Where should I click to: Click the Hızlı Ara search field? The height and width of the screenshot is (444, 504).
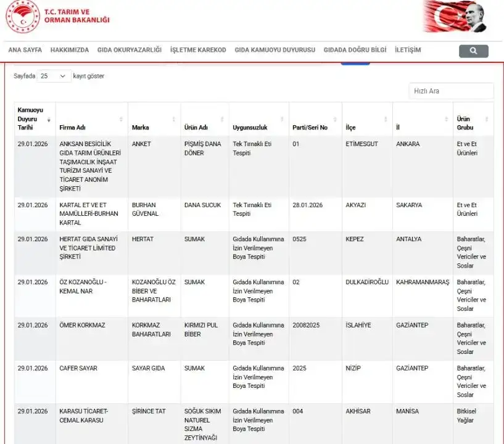tap(451, 91)
